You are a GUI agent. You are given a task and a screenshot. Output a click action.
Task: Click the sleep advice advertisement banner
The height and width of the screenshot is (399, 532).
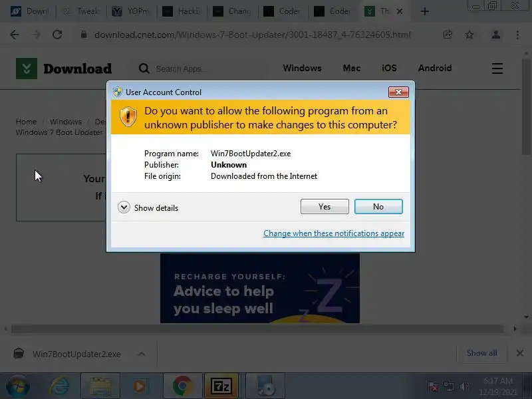(260, 289)
